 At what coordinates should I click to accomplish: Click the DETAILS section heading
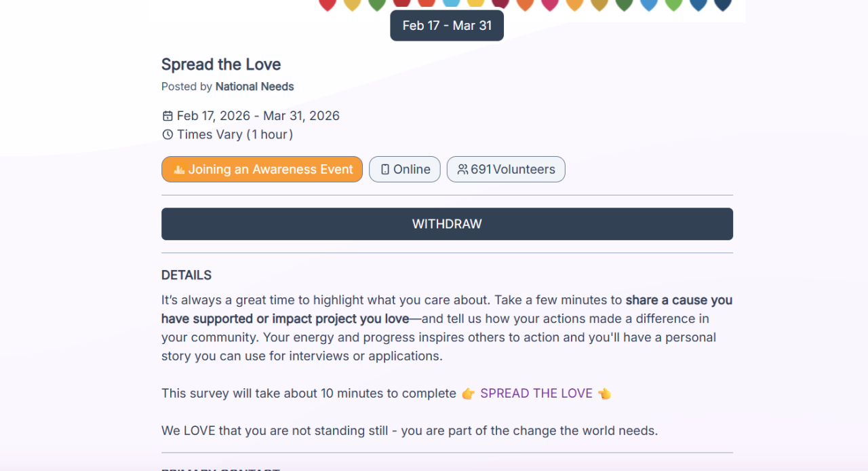pyautogui.click(x=186, y=275)
